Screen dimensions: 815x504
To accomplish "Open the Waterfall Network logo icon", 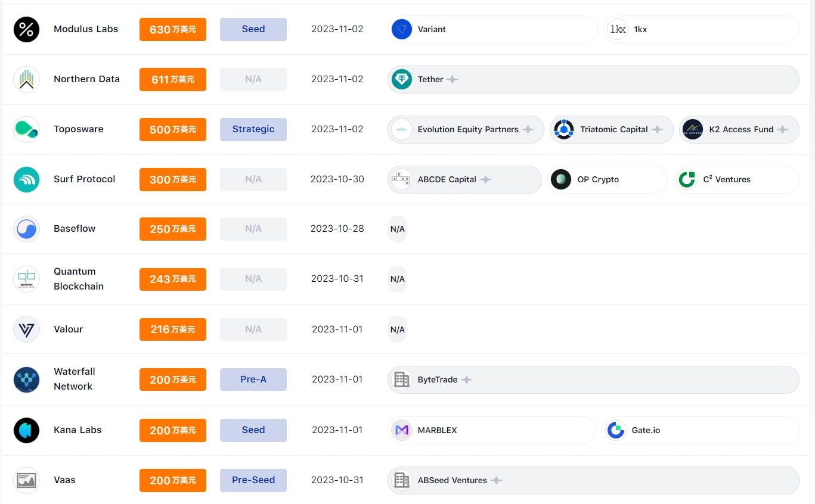I will pyautogui.click(x=26, y=379).
